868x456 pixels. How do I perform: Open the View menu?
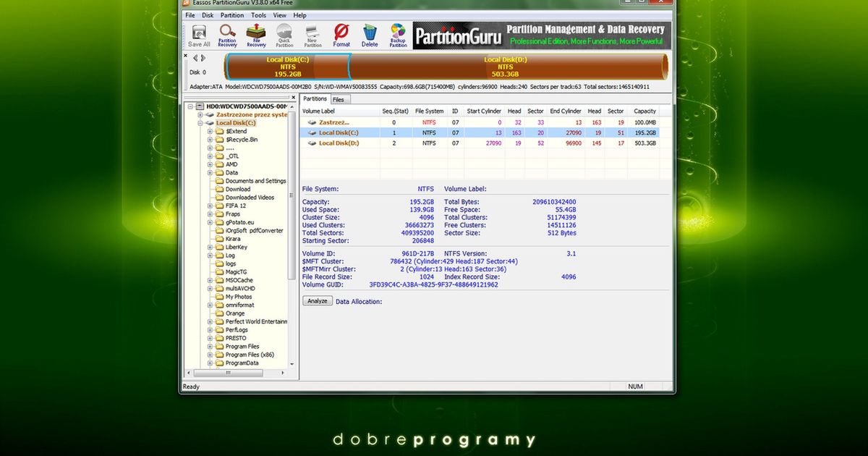click(279, 15)
